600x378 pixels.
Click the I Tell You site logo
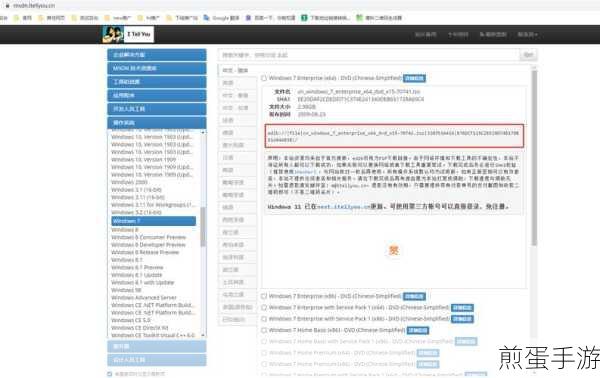pyautogui.click(x=128, y=34)
